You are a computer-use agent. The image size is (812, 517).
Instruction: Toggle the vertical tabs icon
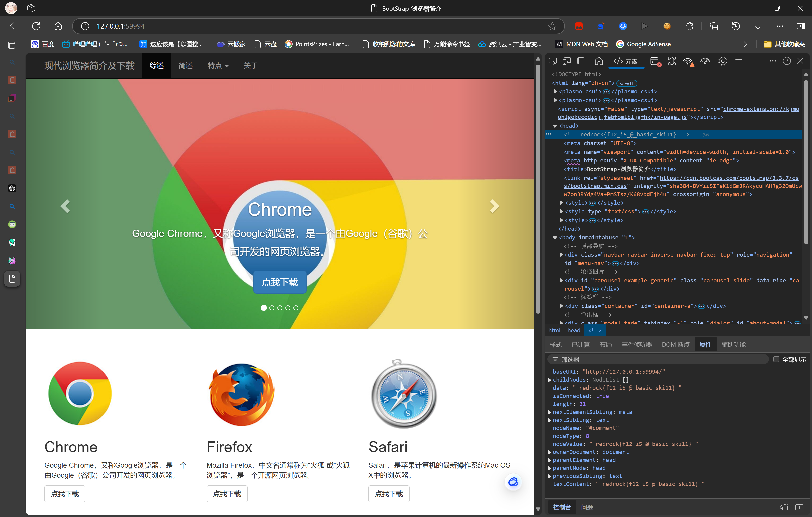12,45
